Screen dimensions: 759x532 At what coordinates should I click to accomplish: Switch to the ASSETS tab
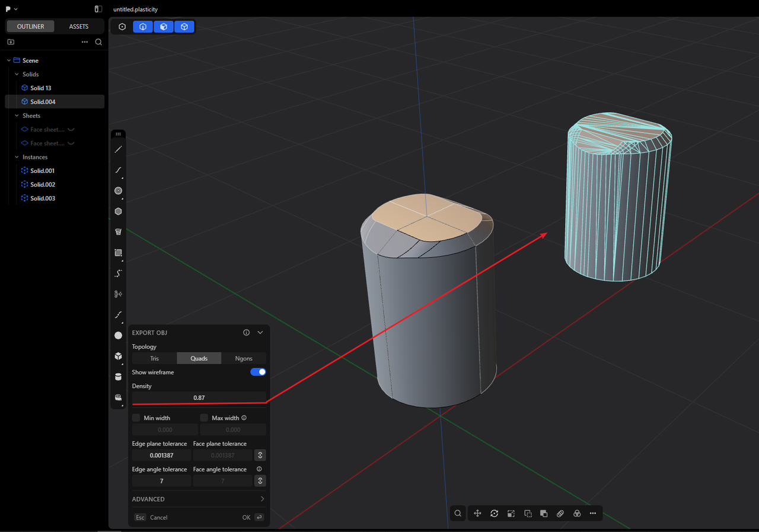click(x=79, y=27)
